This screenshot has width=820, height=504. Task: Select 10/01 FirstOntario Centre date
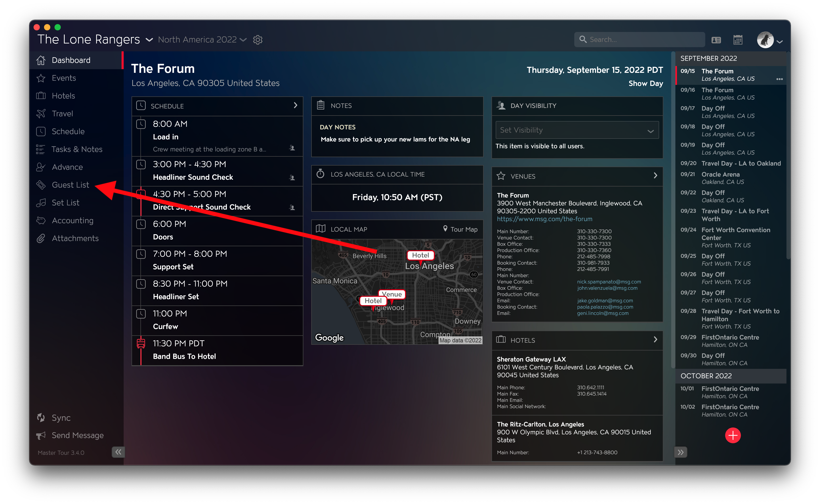(x=731, y=392)
